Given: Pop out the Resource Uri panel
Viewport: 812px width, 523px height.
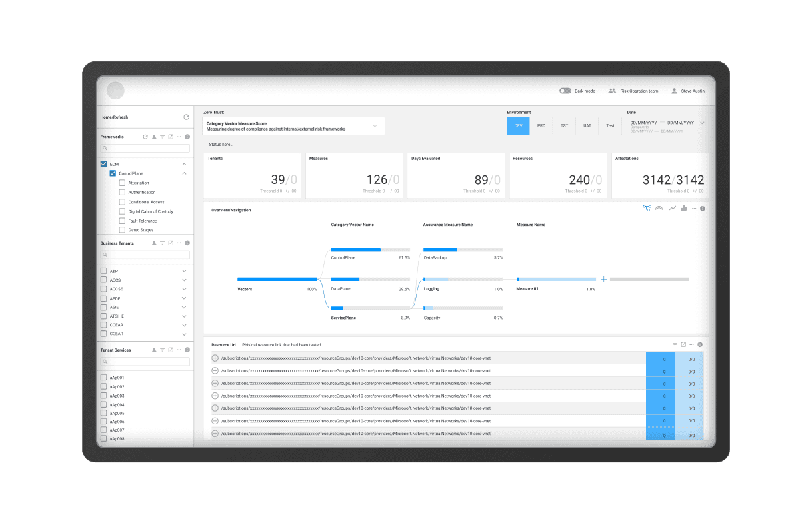Looking at the screenshot, I should point(683,345).
